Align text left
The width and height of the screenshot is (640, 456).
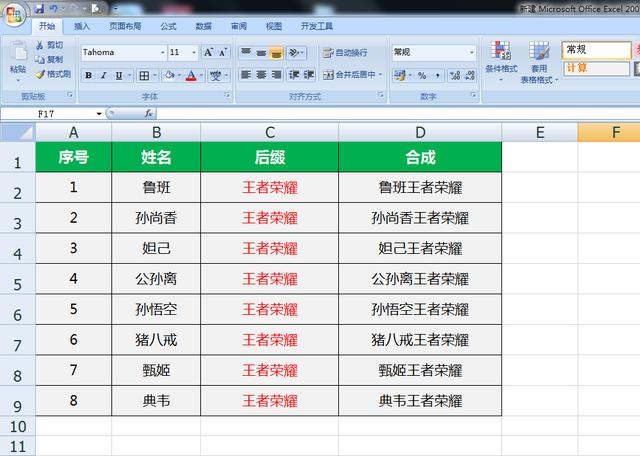coord(246,75)
